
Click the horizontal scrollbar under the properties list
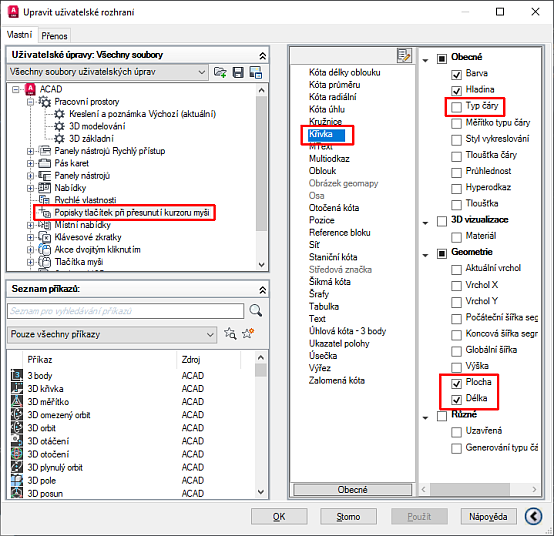[479, 489]
